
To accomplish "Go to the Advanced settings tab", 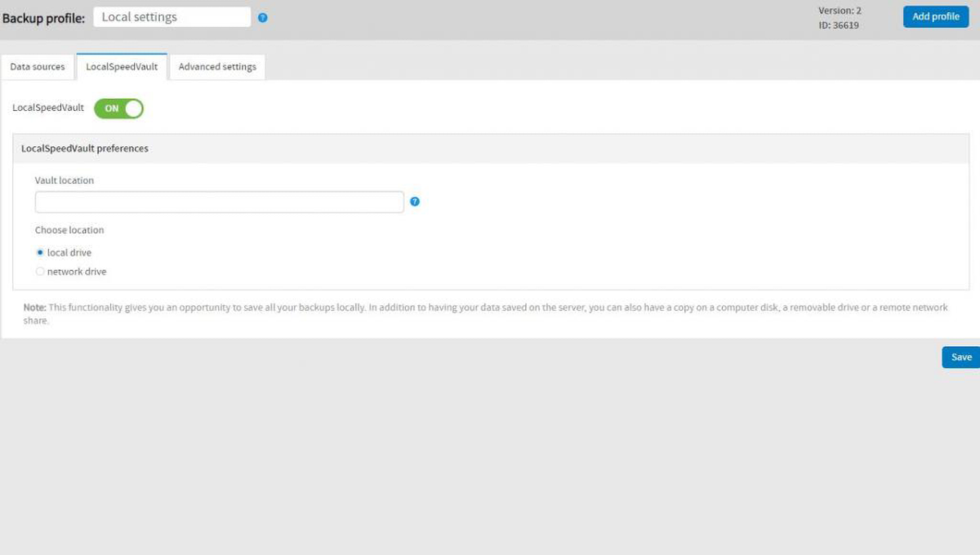I will point(217,67).
